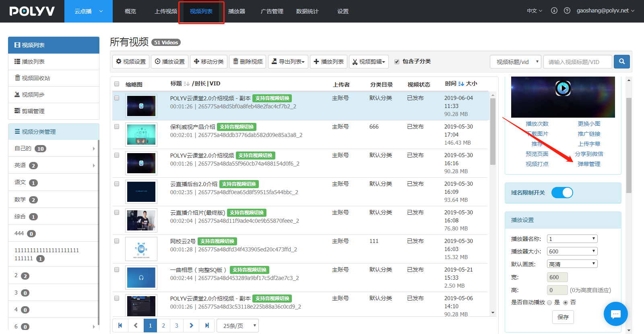Open the gaoshang@polyv.net account menu
Image resolution: width=644 pixels, height=334 pixels.
(x=605, y=11)
